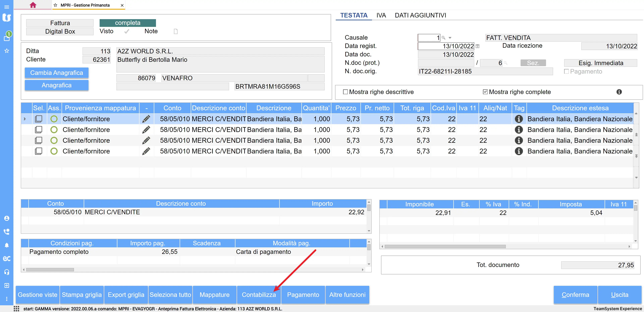Switch to the IVA tab

pyautogui.click(x=381, y=15)
